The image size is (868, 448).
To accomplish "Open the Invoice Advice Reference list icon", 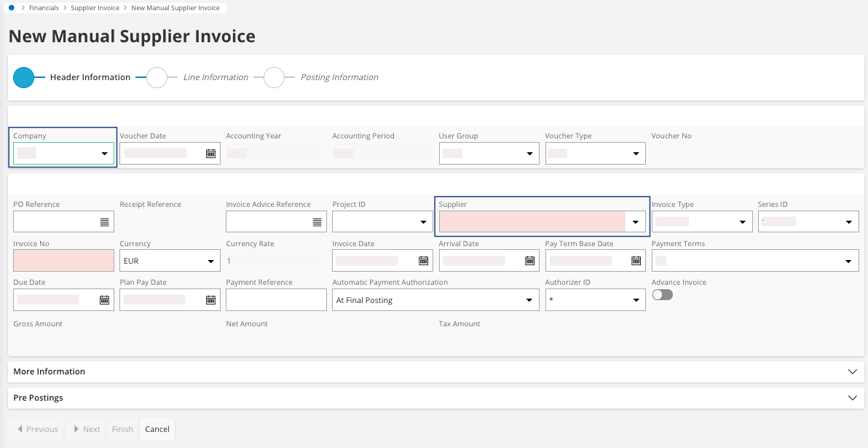I will 317,221.
